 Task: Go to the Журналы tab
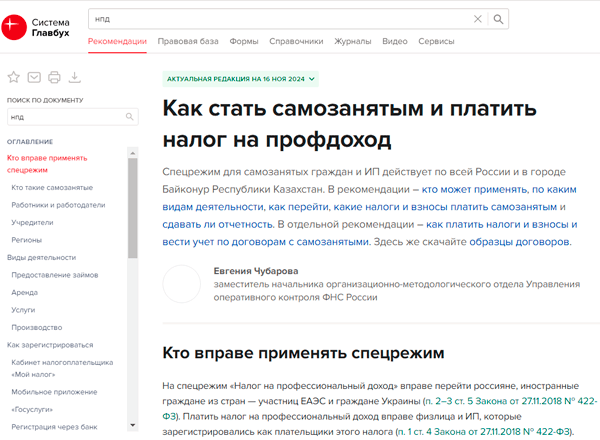353,42
